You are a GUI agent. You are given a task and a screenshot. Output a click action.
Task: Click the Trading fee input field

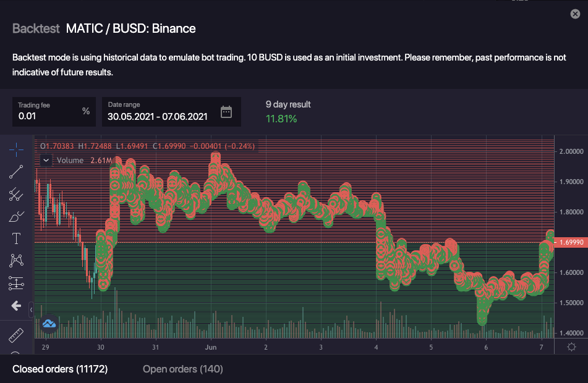click(48, 116)
